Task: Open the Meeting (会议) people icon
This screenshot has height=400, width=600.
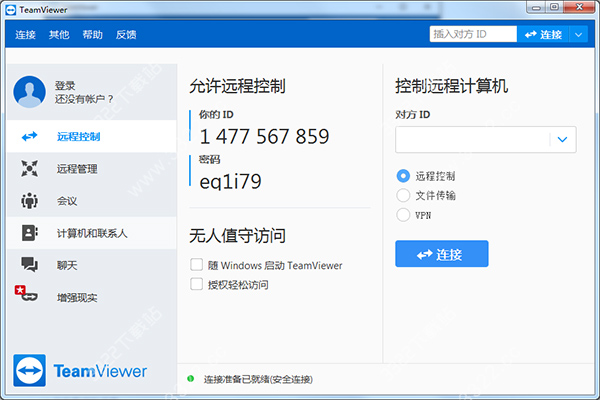Action: click(x=29, y=201)
